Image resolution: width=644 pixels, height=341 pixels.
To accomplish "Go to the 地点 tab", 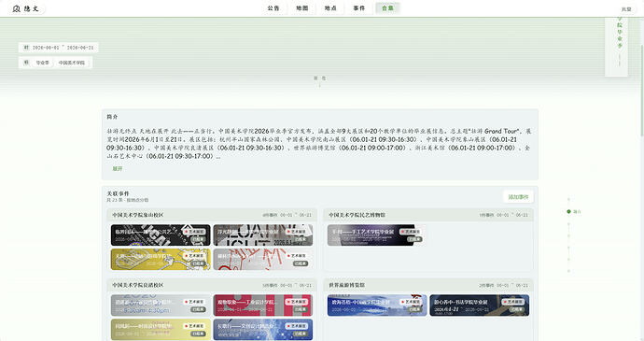I will [x=330, y=8].
